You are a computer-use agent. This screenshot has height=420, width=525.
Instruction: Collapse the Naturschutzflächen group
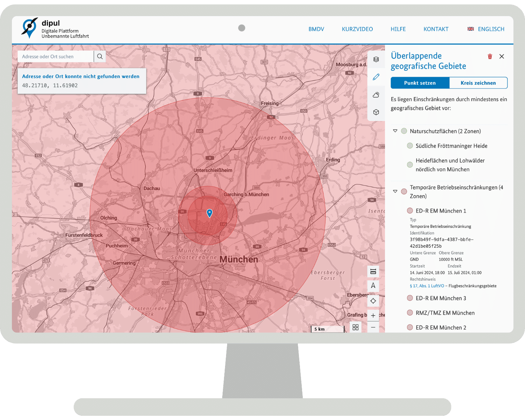395,131
